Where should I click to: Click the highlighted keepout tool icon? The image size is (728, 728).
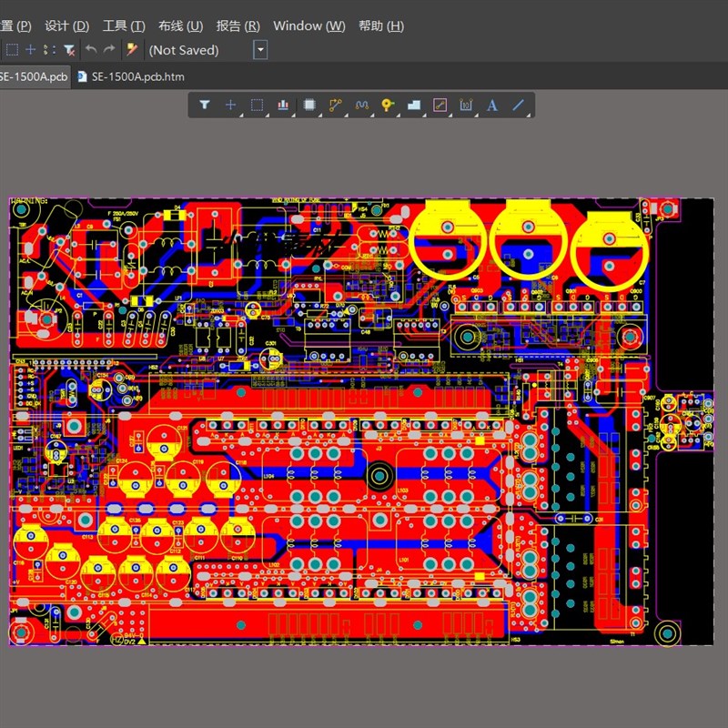[440, 105]
